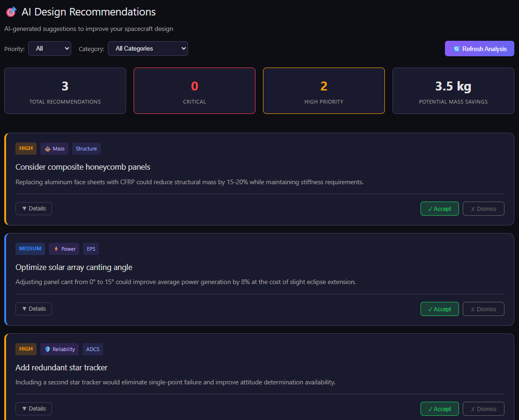
Task: Open the All Categories dropdown
Action: pyautogui.click(x=148, y=48)
